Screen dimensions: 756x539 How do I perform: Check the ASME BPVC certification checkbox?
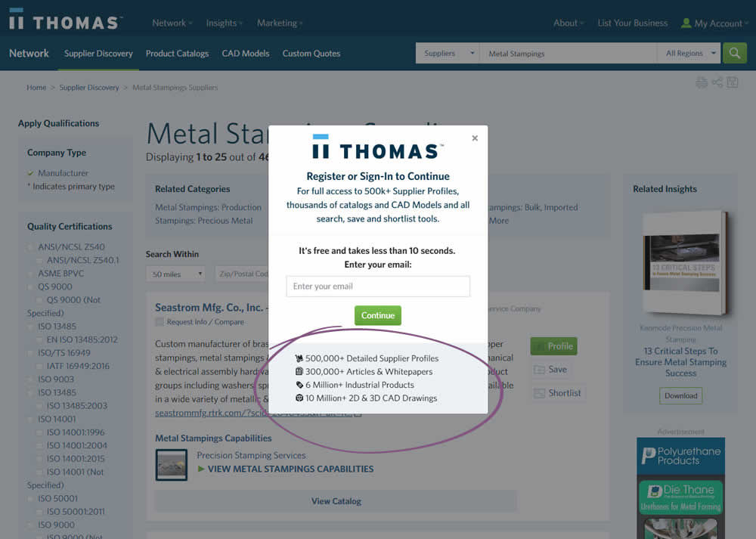(x=31, y=274)
